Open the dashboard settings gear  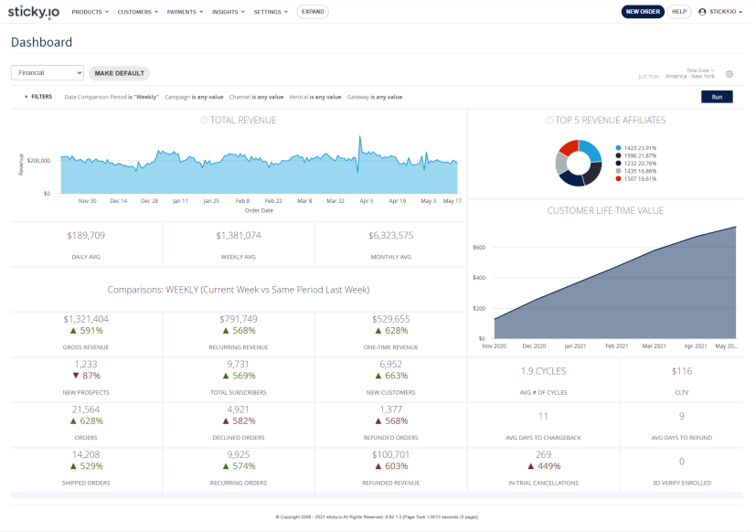[729, 74]
